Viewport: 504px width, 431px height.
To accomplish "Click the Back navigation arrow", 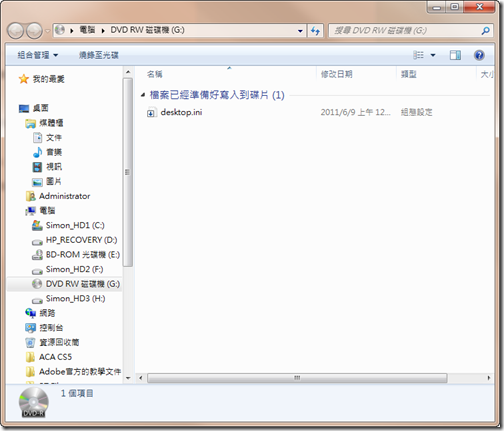I will tap(15, 31).
